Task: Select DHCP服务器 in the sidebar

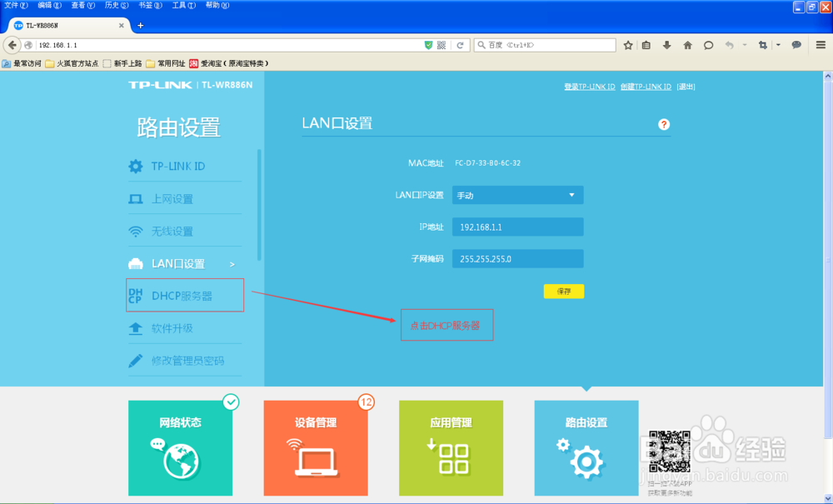Action: [185, 296]
